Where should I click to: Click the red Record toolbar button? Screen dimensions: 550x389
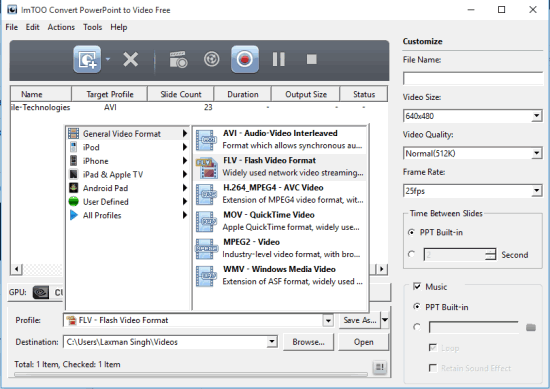[245, 59]
